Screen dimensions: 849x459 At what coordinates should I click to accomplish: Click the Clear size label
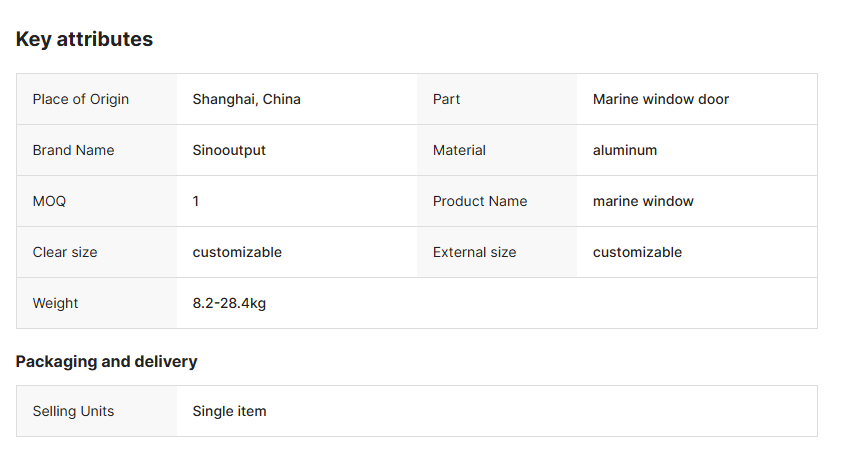tap(65, 252)
